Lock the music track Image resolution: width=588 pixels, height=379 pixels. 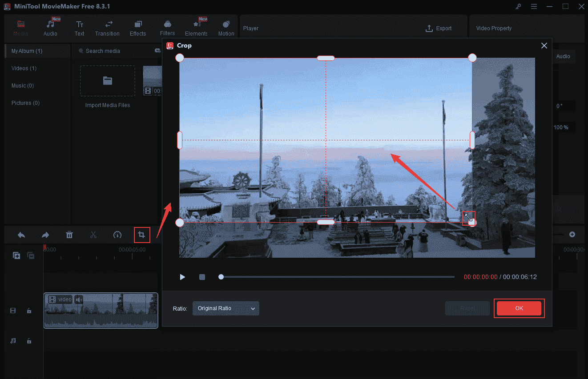[29, 341]
